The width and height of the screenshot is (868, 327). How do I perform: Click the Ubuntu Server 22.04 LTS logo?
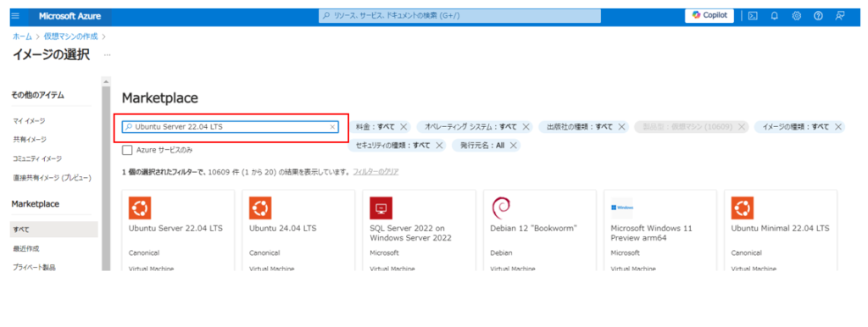point(140,208)
